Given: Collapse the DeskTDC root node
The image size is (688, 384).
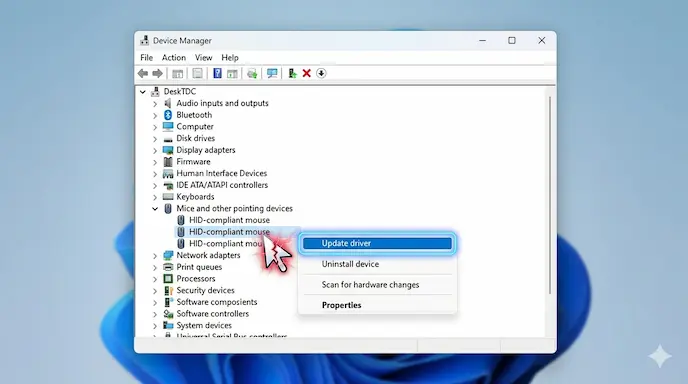Looking at the screenshot, I should 143,92.
